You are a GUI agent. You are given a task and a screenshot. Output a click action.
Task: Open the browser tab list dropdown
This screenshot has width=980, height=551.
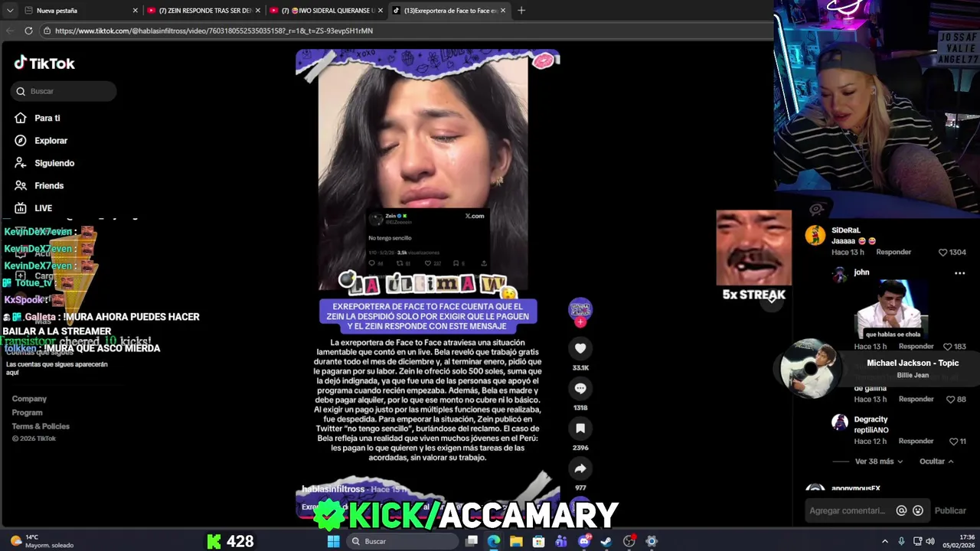(x=9, y=11)
